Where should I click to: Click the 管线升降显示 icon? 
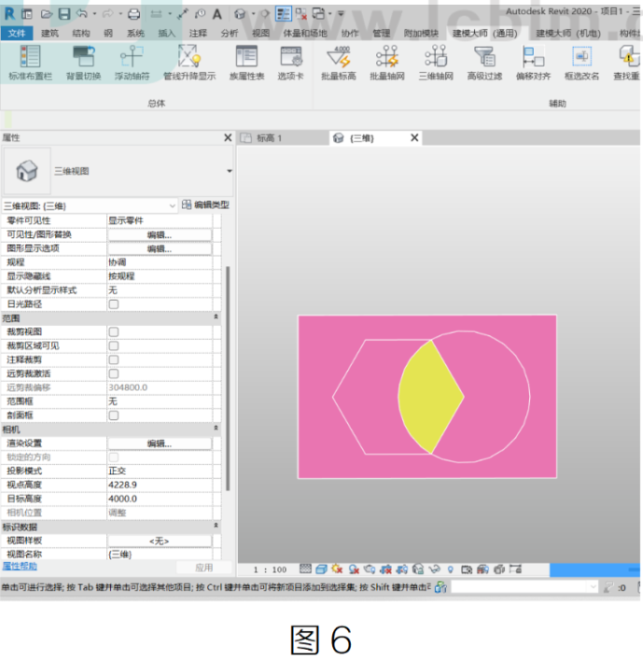coord(189,57)
